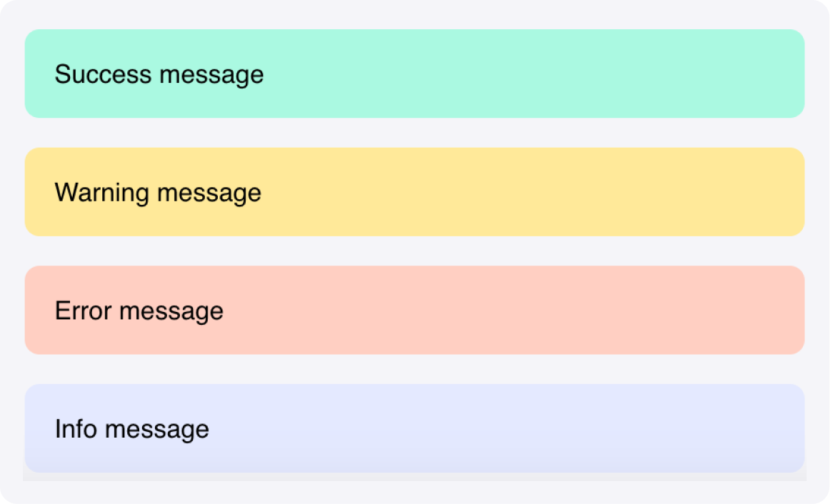Screen dimensions: 830x504
Task: Pick the salmon pink alert background color
Action: (414, 310)
